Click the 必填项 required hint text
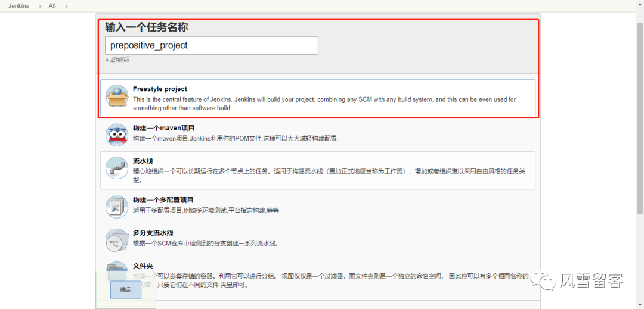Viewport: 644px width, 309px height. (118, 60)
